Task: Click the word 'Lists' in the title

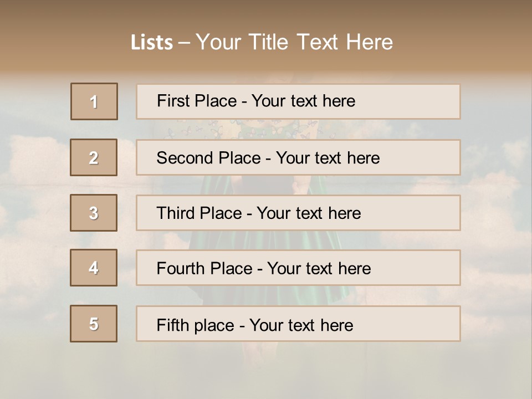Action: (x=152, y=43)
